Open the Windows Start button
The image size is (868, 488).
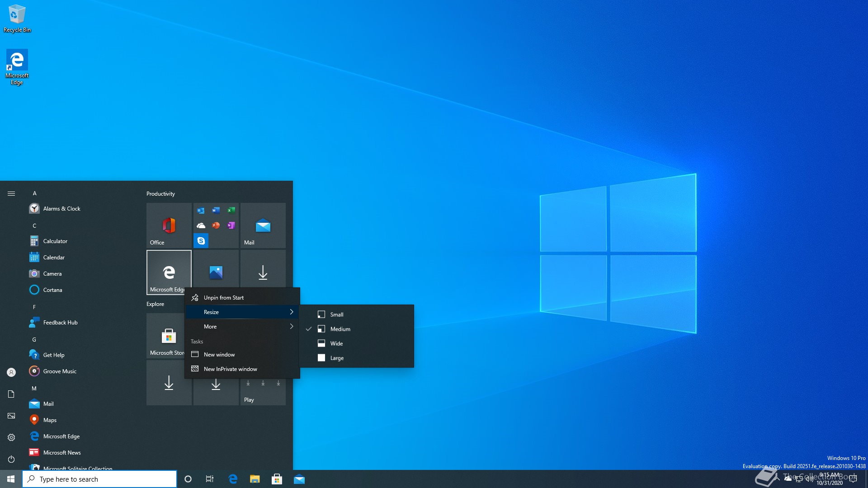coord(11,479)
